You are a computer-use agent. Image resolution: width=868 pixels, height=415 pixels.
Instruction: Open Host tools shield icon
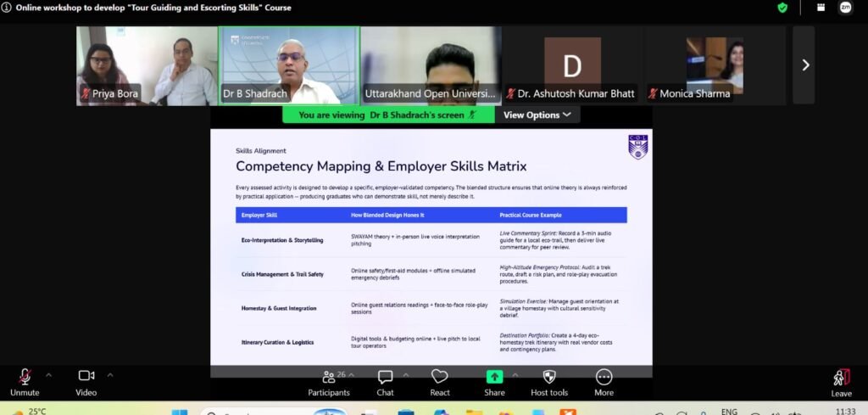point(549,383)
